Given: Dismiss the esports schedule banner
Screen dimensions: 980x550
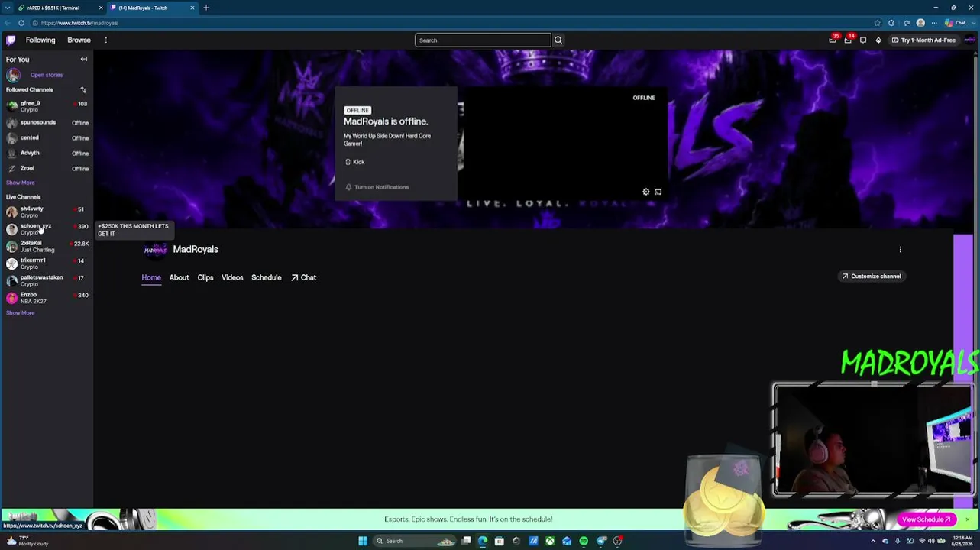Looking at the screenshot, I should (x=967, y=519).
